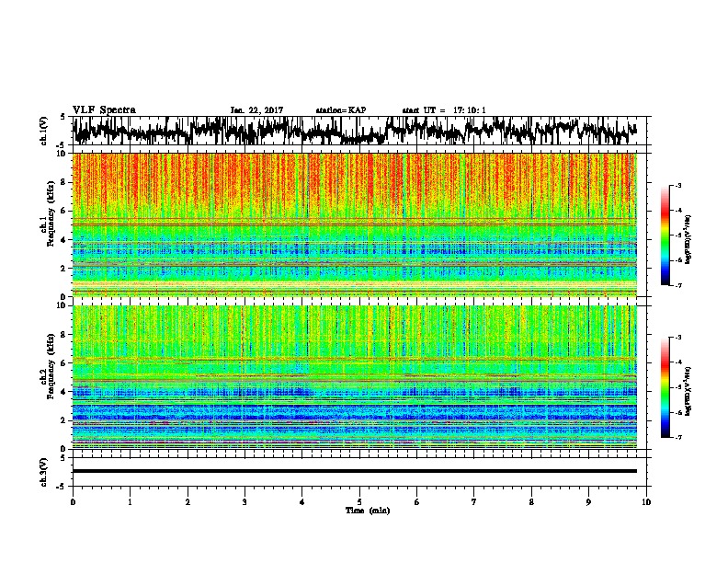The height and width of the screenshot is (563, 728).
Task: Click the "2" frequency tick of ch.1
Action: [63, 268]
